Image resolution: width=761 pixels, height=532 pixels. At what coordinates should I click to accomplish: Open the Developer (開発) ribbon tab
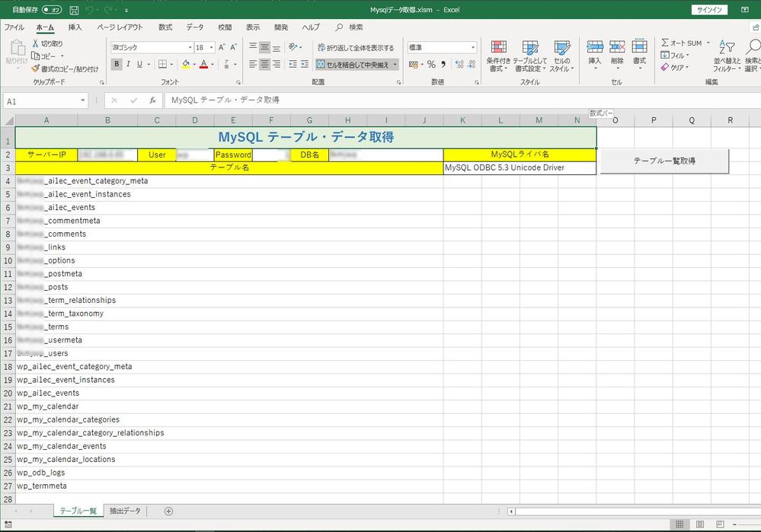(280, 27)
